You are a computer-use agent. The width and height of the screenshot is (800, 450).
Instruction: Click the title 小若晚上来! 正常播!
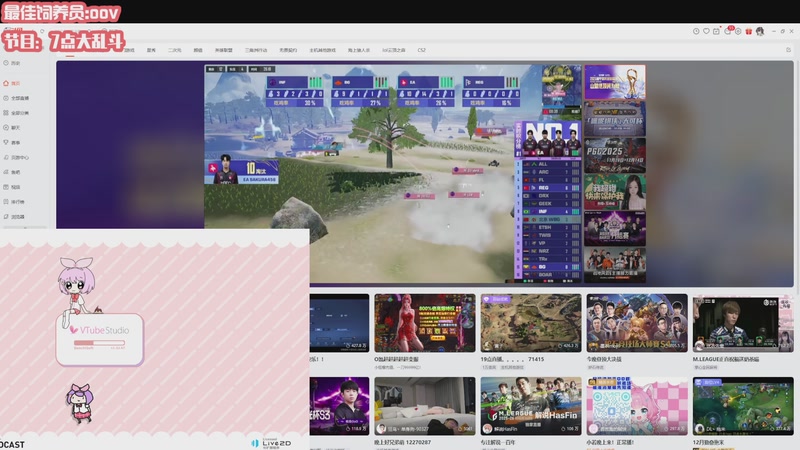click(x=610, y=442)
